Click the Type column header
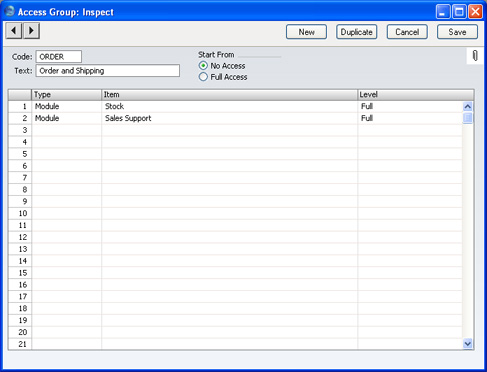This screenshot has width=487, height=372. [x=67, y=95]
